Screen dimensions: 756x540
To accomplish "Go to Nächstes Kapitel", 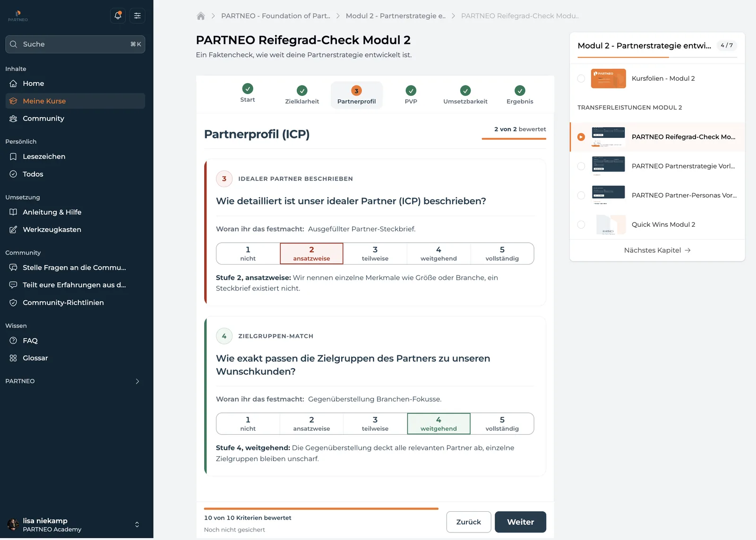I will (657, 250).
